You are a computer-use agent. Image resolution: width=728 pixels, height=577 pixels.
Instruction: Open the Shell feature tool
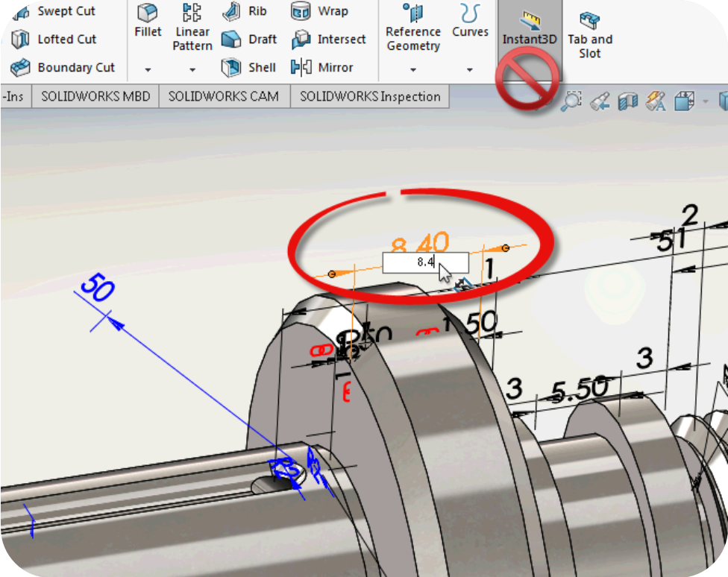248,67
